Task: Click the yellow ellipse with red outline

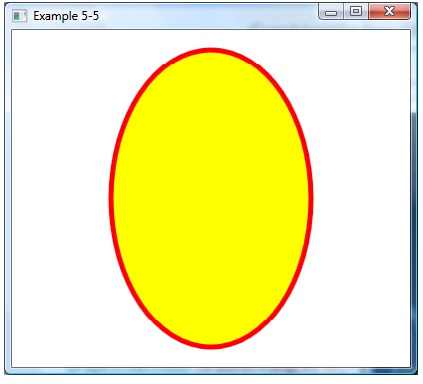Action: [x=211, y=198]
